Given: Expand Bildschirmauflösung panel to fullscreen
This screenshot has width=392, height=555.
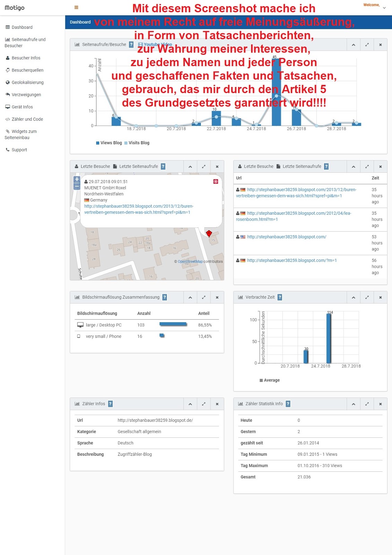Looking at the screenshot, I should pos(204,297).
